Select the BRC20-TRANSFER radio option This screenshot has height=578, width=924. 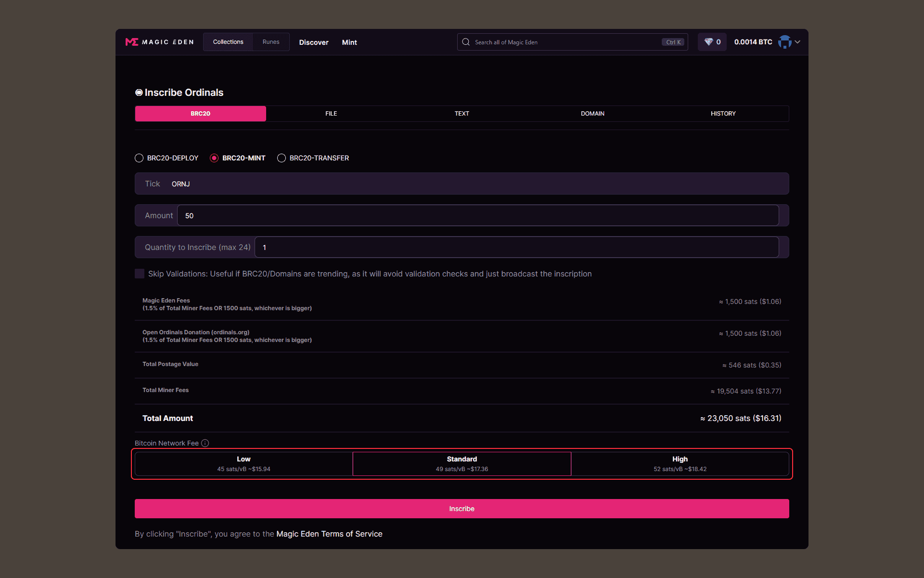282,158
